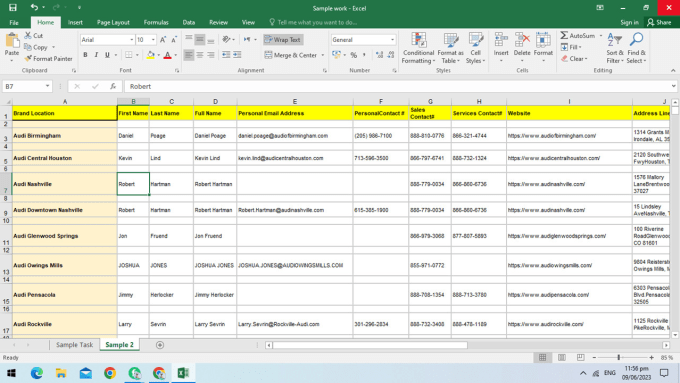Click the Copy icon
The width and height of the screenshot is (680, 383).
point(28,47)
